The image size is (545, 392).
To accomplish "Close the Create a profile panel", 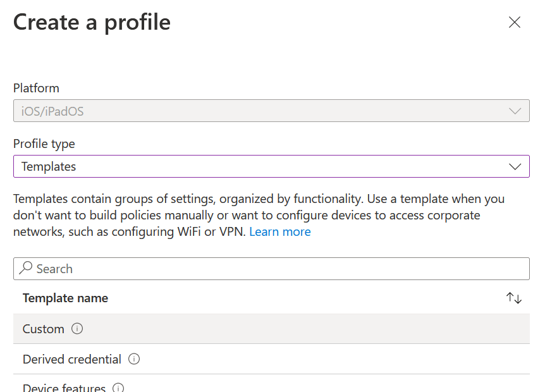I will [515, 23].
